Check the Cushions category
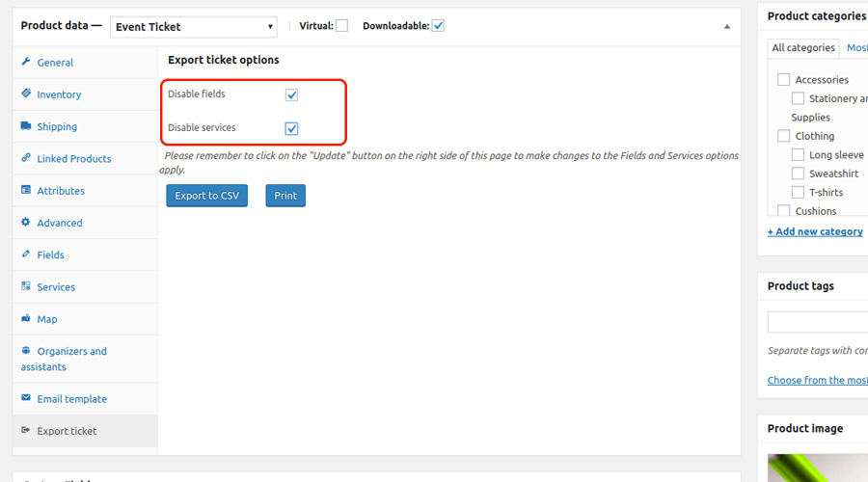868x482 pixels. pos(783,210)
